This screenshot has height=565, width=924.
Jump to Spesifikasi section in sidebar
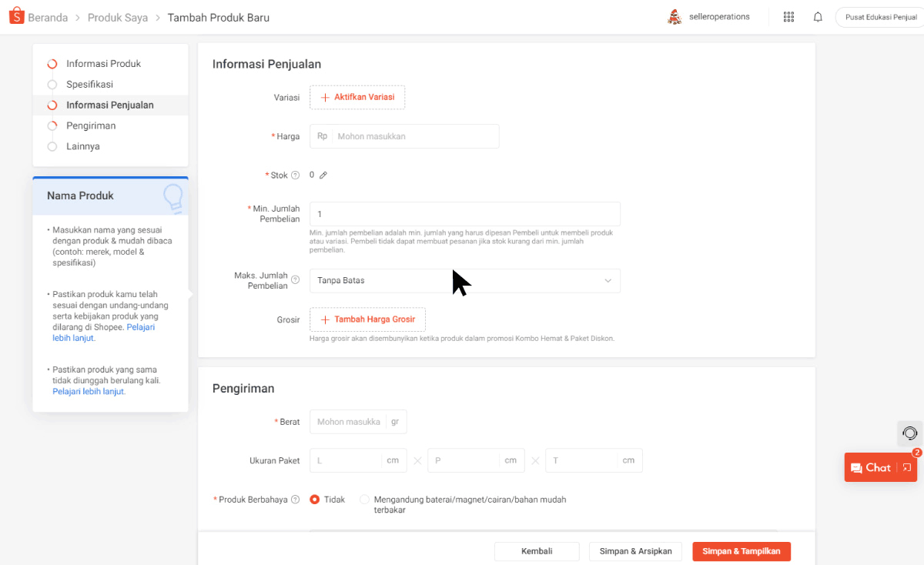(89, 85)
